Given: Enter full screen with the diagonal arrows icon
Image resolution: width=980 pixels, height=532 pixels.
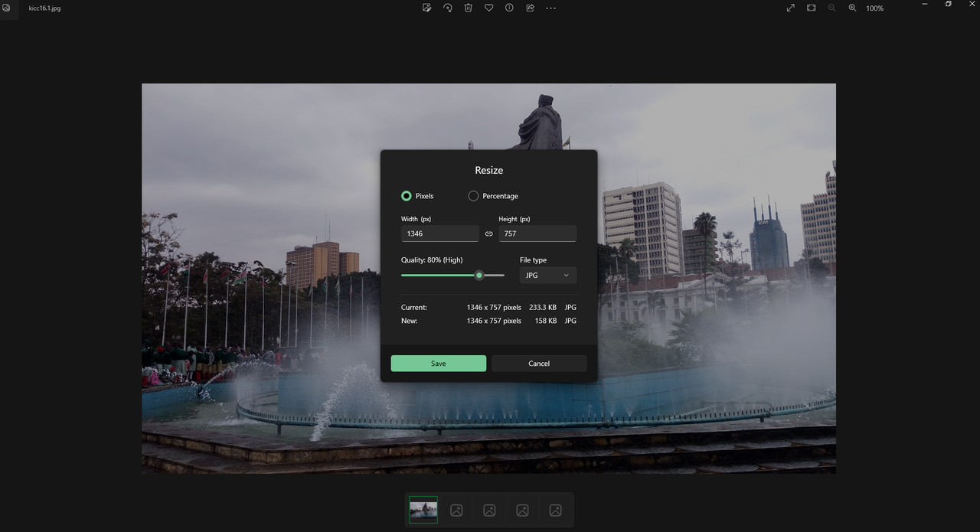Looking at the screenshot, I should click(x=791, y=8).
